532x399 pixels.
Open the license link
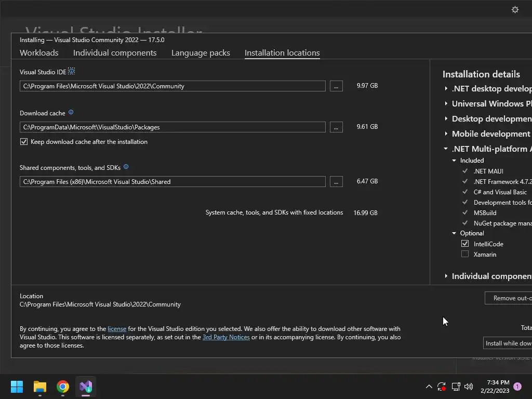pos(117,329)
